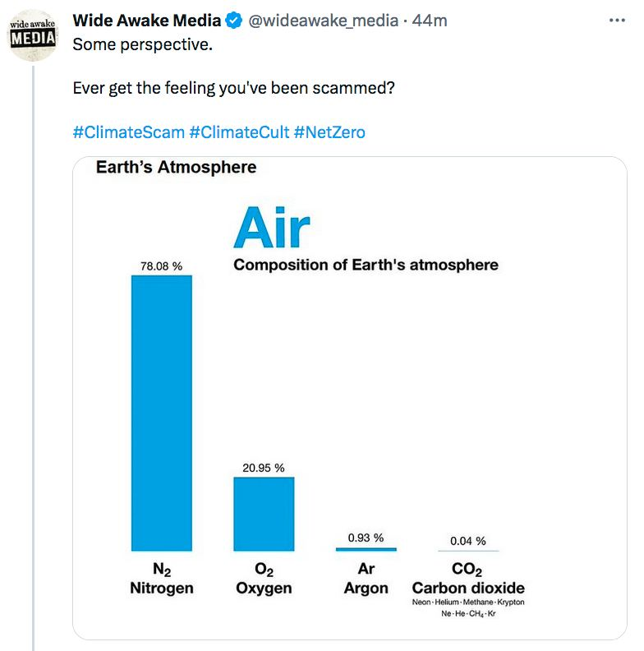The image size is (644, 651).
Task: Click the large blue 'Air' title
Action: coord(272,227)
